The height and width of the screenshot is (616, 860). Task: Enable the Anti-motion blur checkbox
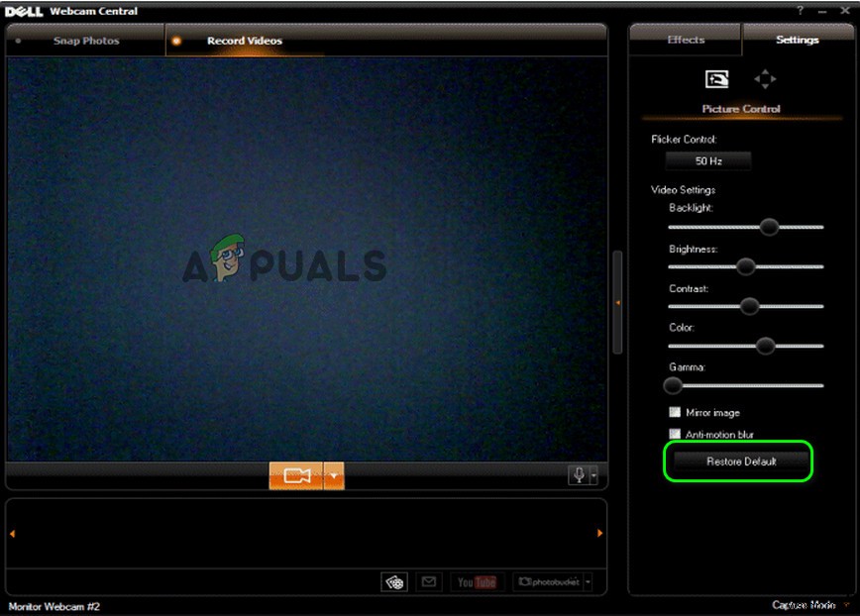(675, 434)
